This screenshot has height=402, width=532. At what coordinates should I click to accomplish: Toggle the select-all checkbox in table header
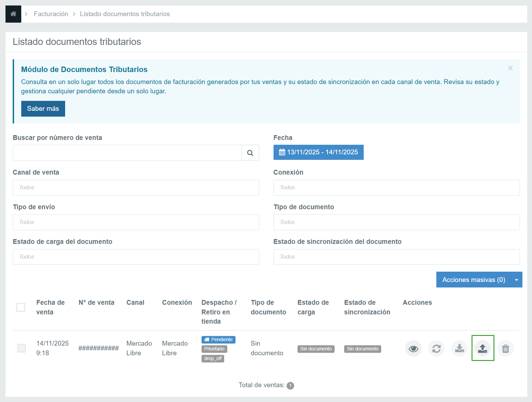pyautogui.click(x=21, y=307)
